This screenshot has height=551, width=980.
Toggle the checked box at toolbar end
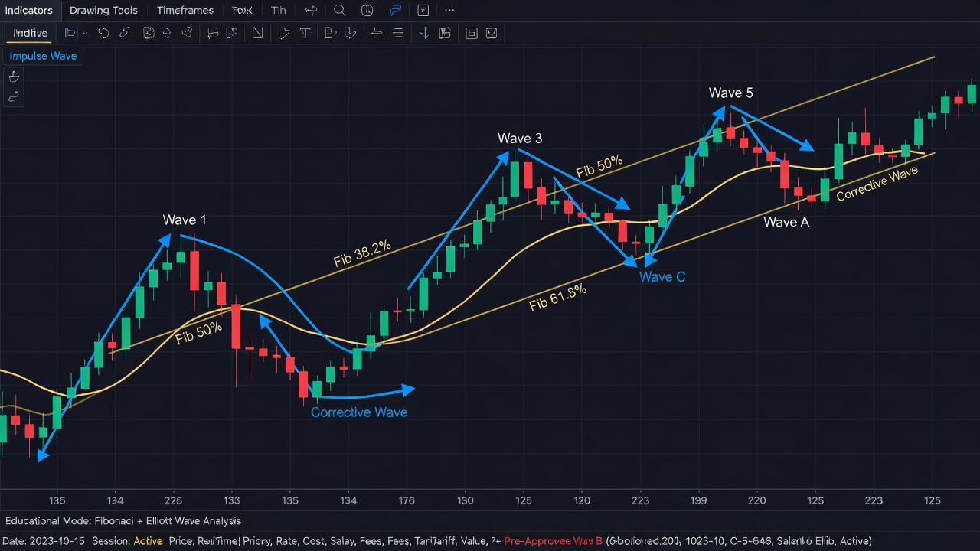492,33
